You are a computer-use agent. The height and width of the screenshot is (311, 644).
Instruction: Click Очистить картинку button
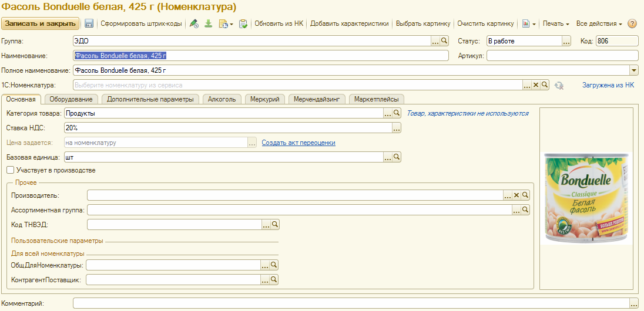coord(485,24)
